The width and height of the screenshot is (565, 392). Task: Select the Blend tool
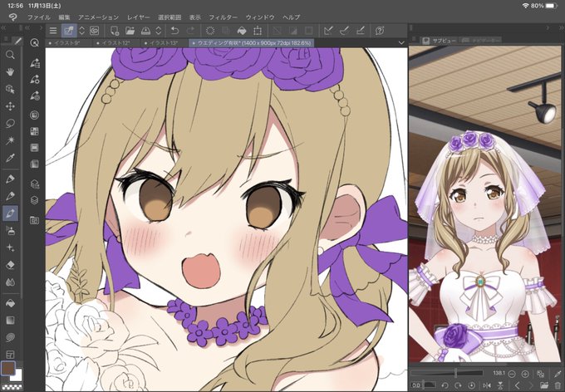pos(10,282)
